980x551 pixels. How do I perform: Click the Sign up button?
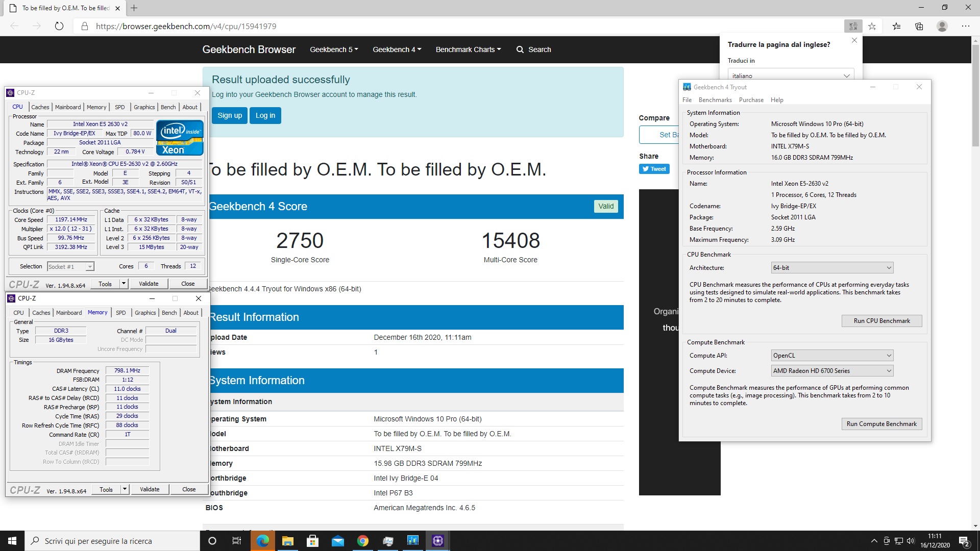(230, 115)
